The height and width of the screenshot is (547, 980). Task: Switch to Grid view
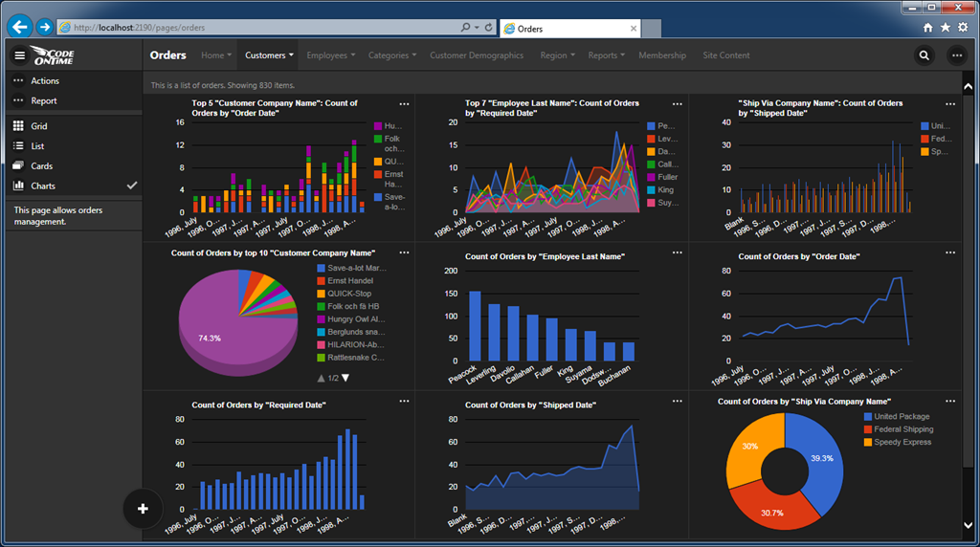click(x=38, y=126)
